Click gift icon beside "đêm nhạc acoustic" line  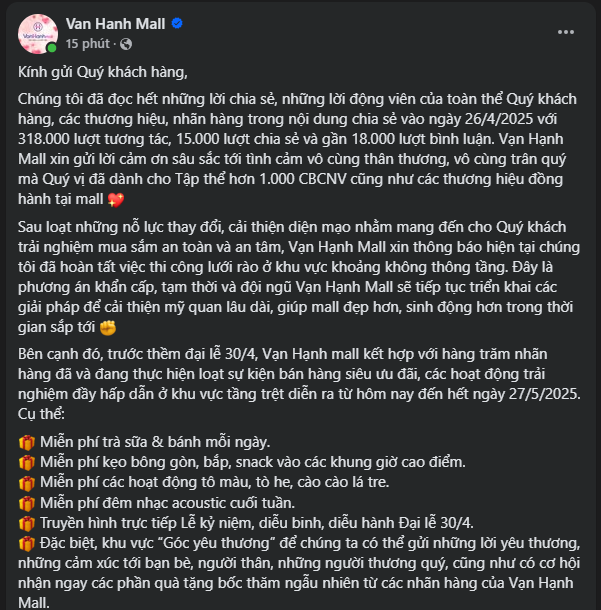[27, 501]
